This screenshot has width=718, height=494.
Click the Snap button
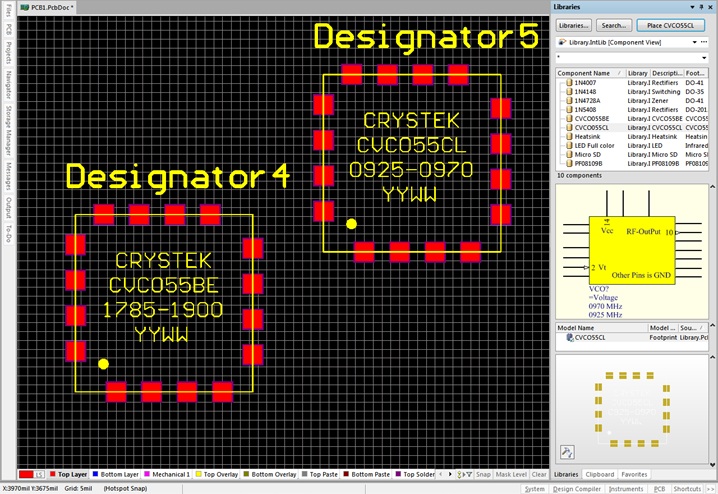tap(483, 475)
